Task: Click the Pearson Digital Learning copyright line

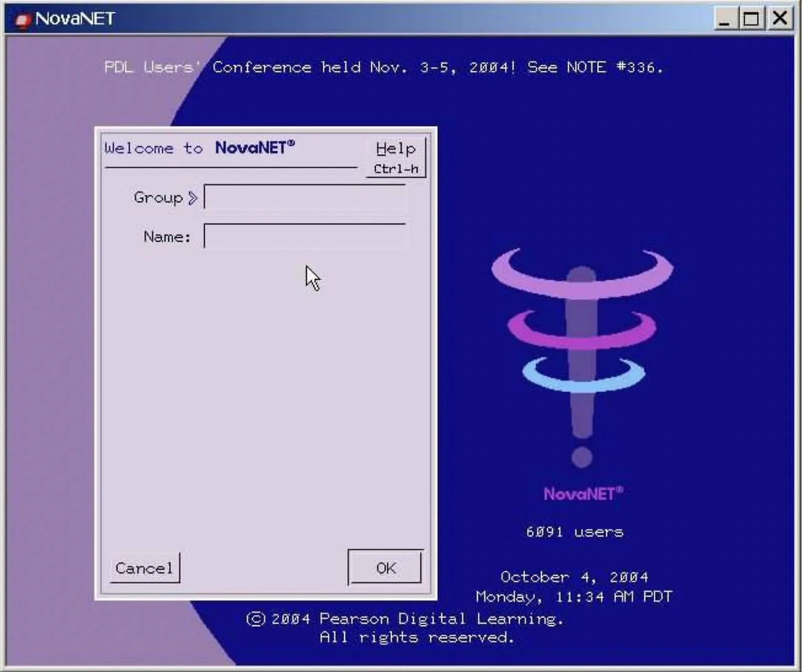Action: (x=405, y=619)
